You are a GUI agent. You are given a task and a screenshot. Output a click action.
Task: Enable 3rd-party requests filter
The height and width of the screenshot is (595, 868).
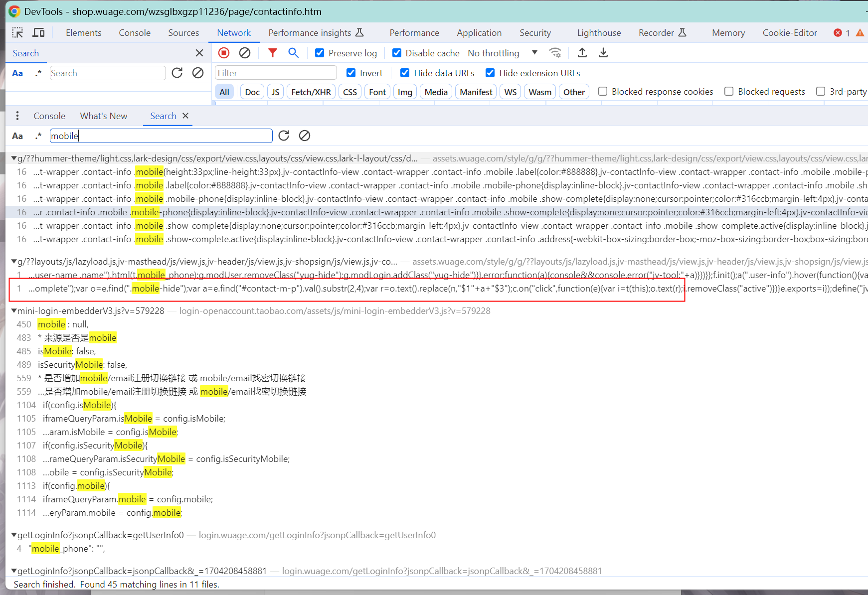click(x=821, y=92)
